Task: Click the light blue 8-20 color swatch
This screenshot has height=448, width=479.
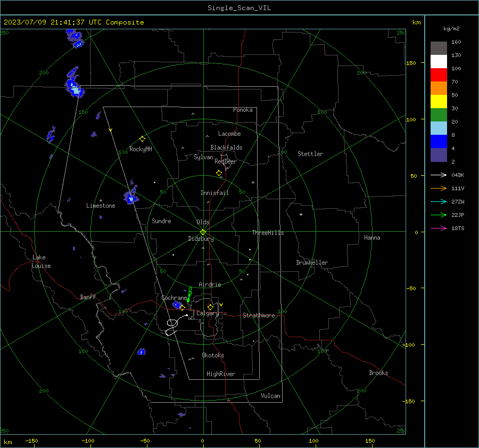Action: [439, 128]
